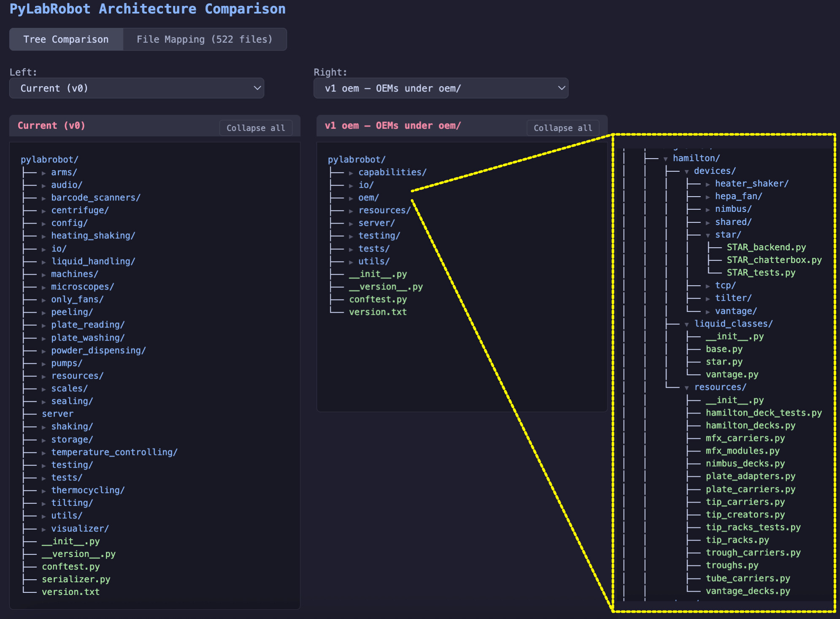Expand the liquid_handling/ folder in left tree
The image size is (840, 619).
coord(44,262)
